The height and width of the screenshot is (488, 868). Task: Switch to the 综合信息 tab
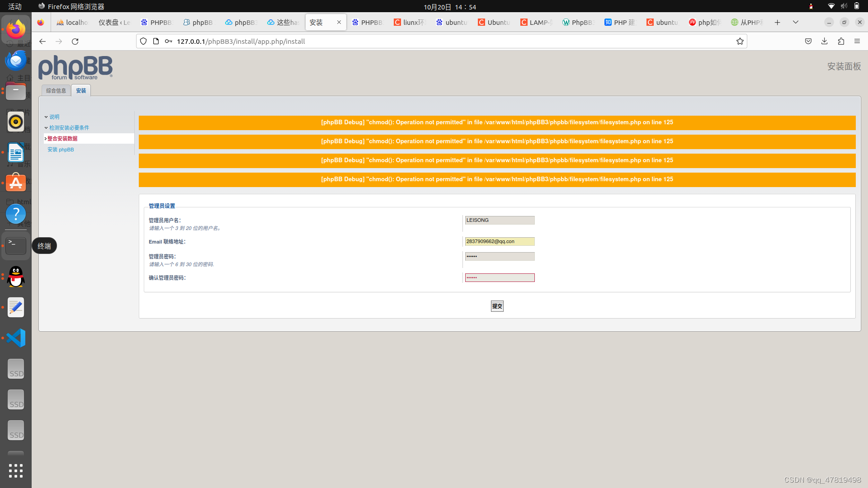point(56,90)
